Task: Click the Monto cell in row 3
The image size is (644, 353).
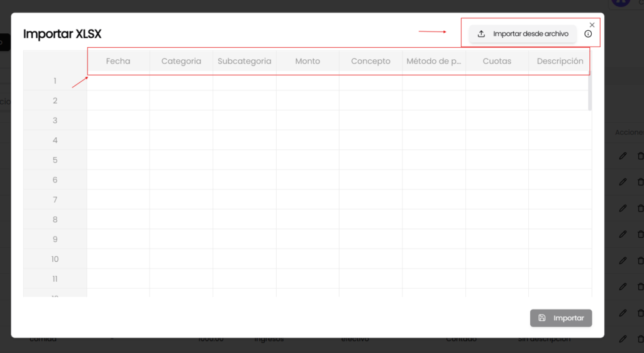Action: 308,120
